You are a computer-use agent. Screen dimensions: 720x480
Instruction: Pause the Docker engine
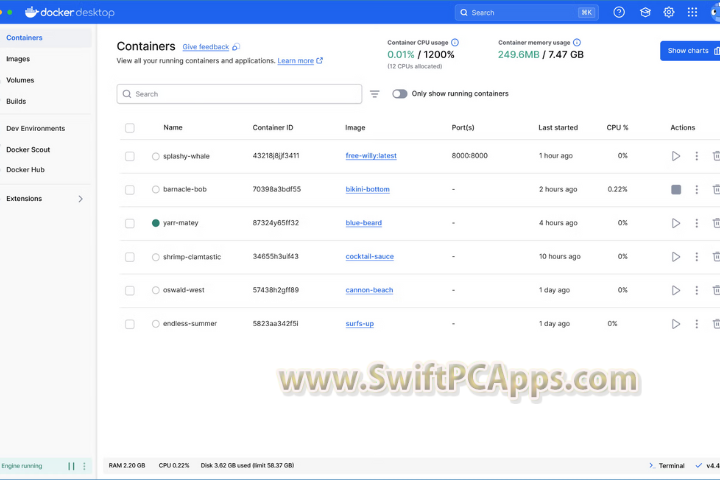point(71,466)
